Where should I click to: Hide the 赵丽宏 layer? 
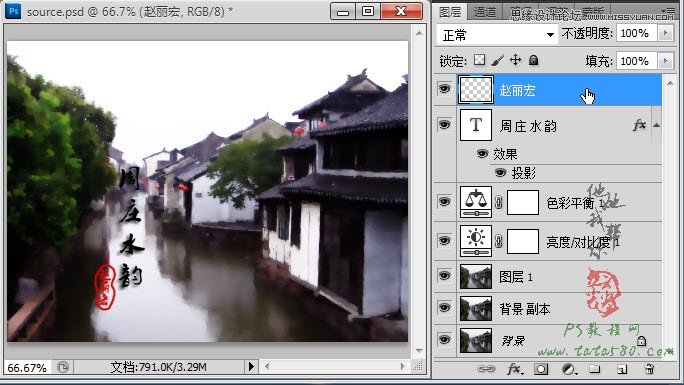click(445, 89)
